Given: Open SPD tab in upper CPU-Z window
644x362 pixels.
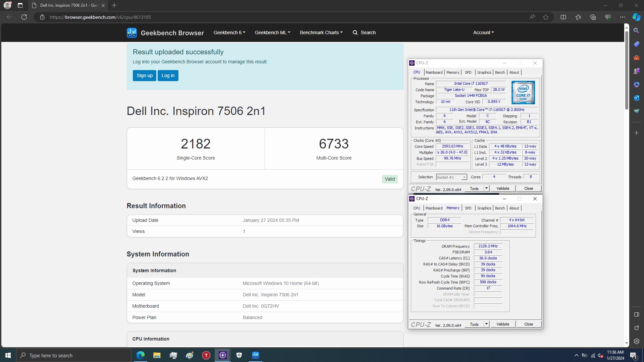Looking at the screenshot, I should click(x=468, y=72).
